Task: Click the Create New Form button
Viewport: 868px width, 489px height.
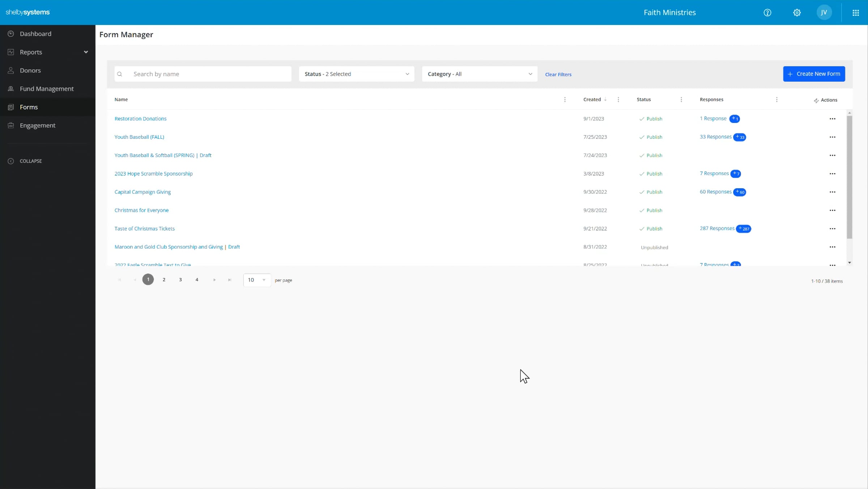Action: pyautogui.click(x=814, y=74)
